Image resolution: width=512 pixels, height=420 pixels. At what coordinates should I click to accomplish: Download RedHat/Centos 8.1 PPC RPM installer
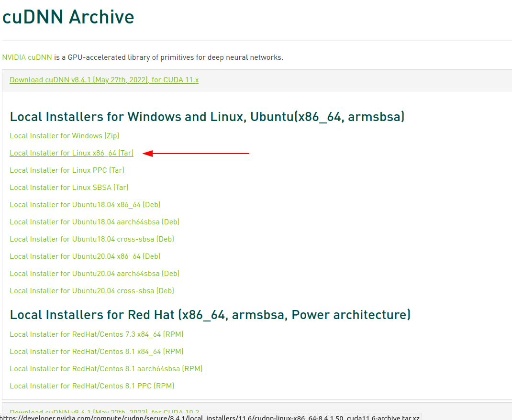[91, 386]
